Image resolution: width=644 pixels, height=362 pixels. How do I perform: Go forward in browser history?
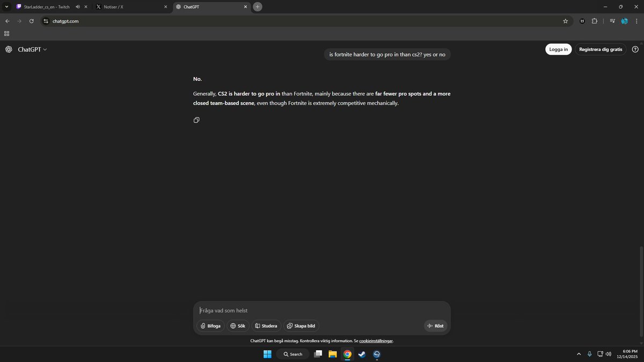(19, 21)
